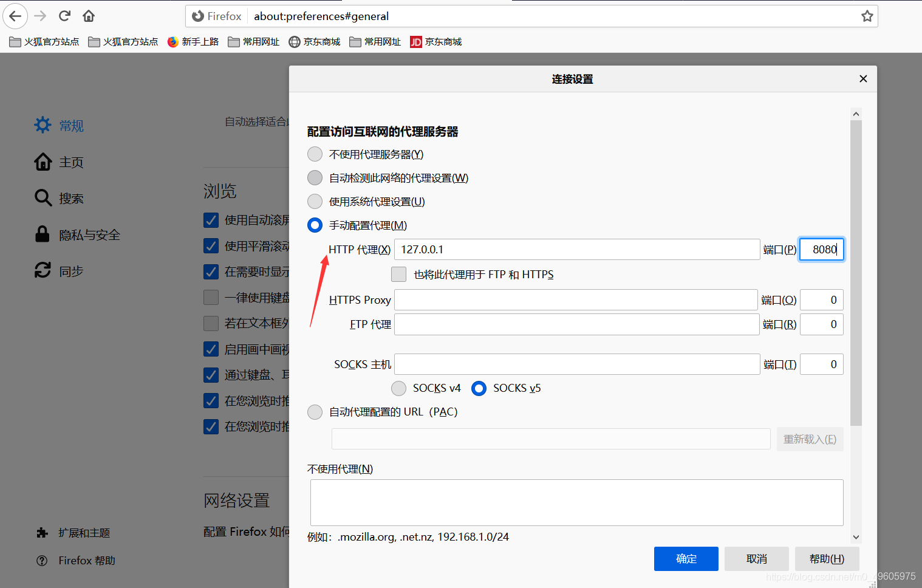This screenshot has height=588, width=922.
Task: Toggle 使用平滑滚动 checkbox in preferences page
Action: (211, 246)
